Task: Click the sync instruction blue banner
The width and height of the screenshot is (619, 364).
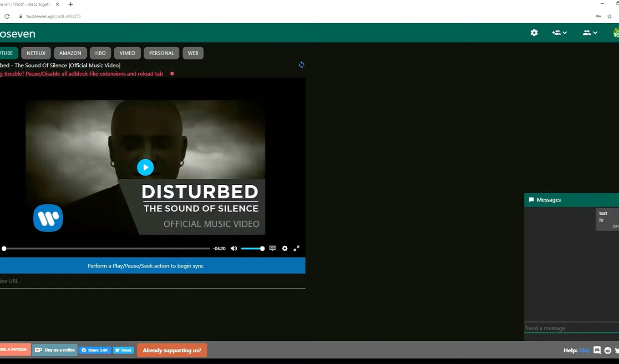Action: tap(152, 266)
